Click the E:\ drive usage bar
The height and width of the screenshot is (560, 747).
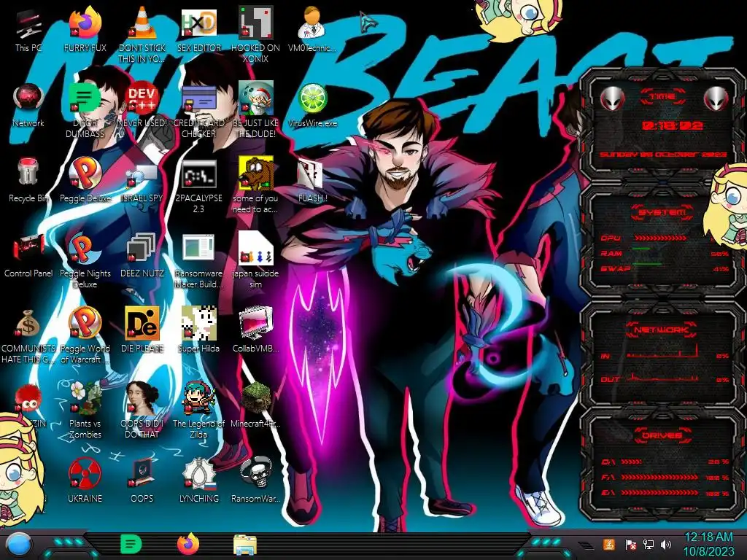(659, 493)
